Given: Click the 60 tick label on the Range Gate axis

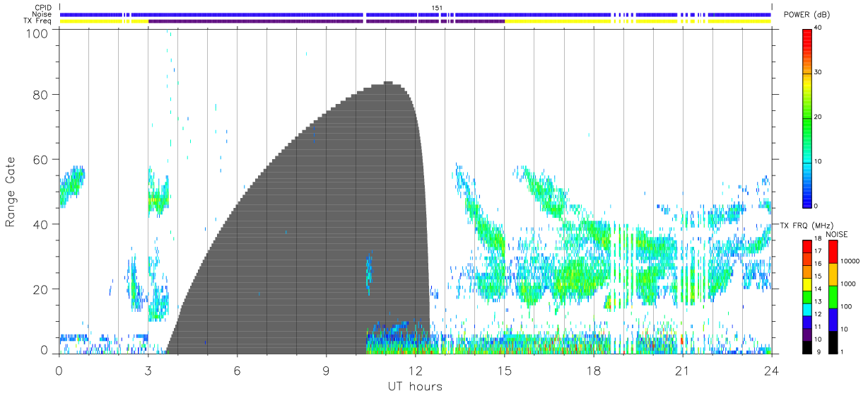Looking at the screenshot, I should click(40, 159).
